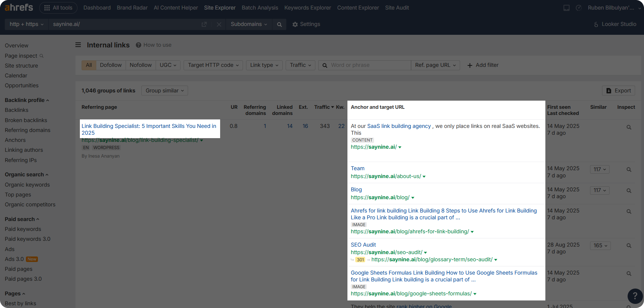Open the external link icon beside saynine.ai URL
Image resolution: width=644 pixels, height=308 pixels.
(204, 24)
